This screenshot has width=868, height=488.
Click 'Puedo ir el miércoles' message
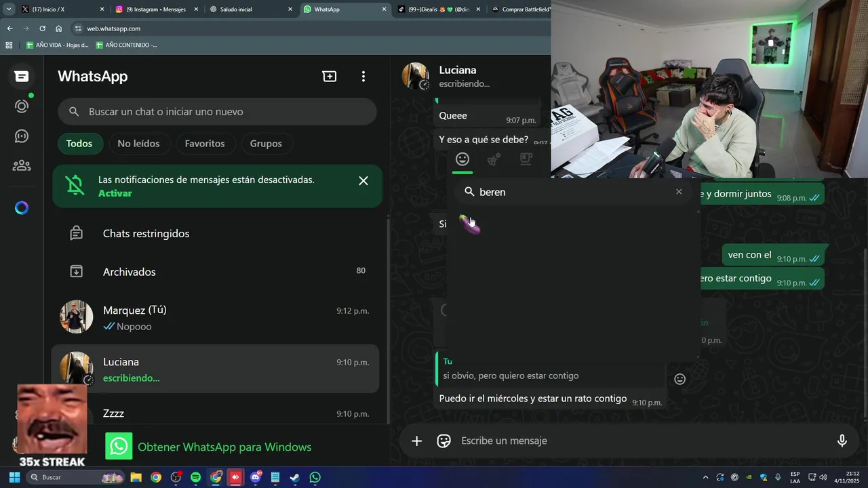point(533,399)
